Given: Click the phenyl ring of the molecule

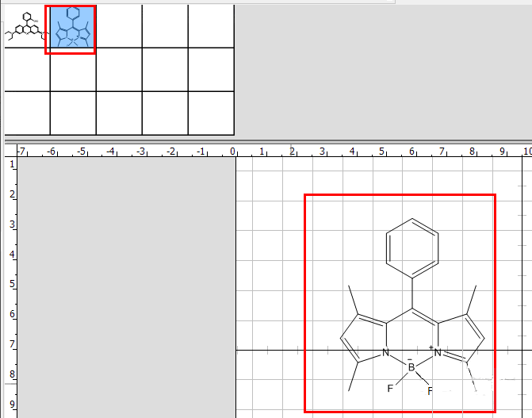Looking at the screenshot, I should (x=412, y=248).
